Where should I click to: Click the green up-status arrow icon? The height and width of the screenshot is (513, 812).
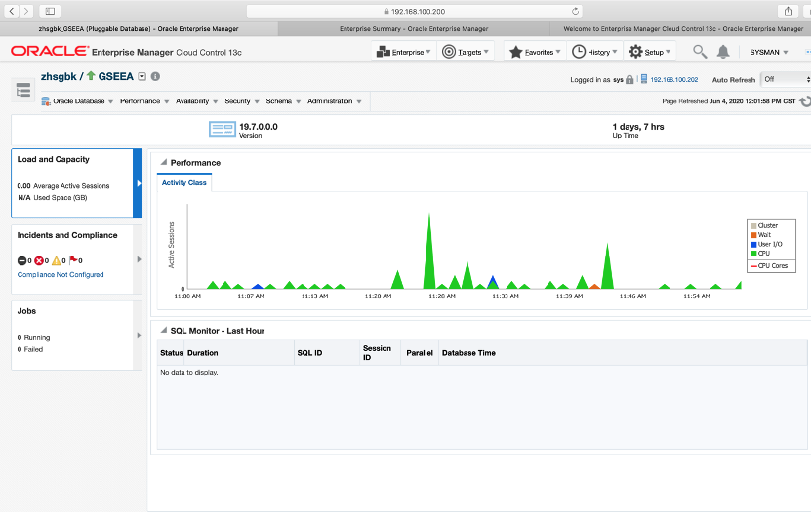pyautogui.click(x=91, y=76)
